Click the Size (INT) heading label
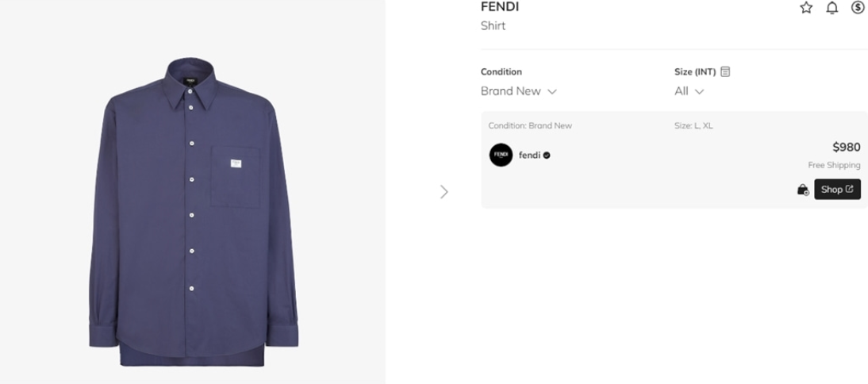This screenshot has height=384, width=868. point(695,71)
